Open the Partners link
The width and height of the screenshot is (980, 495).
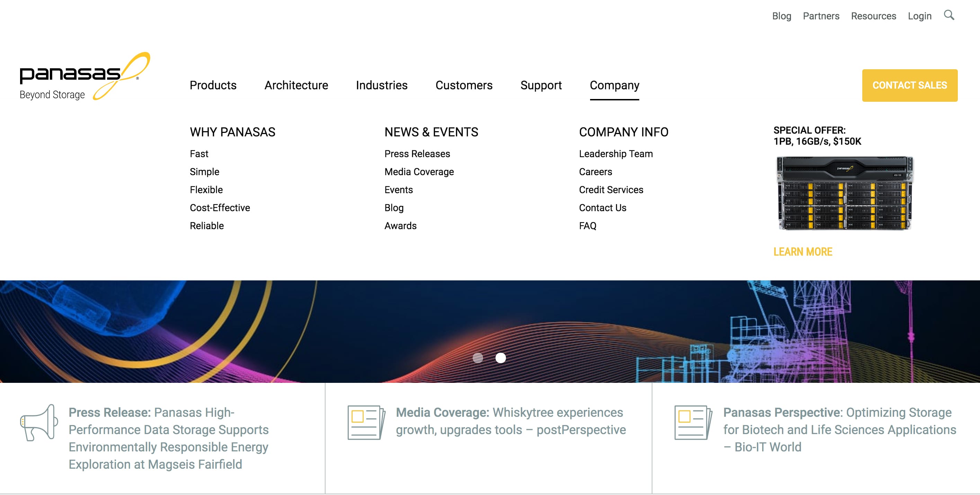click(821, 16)
